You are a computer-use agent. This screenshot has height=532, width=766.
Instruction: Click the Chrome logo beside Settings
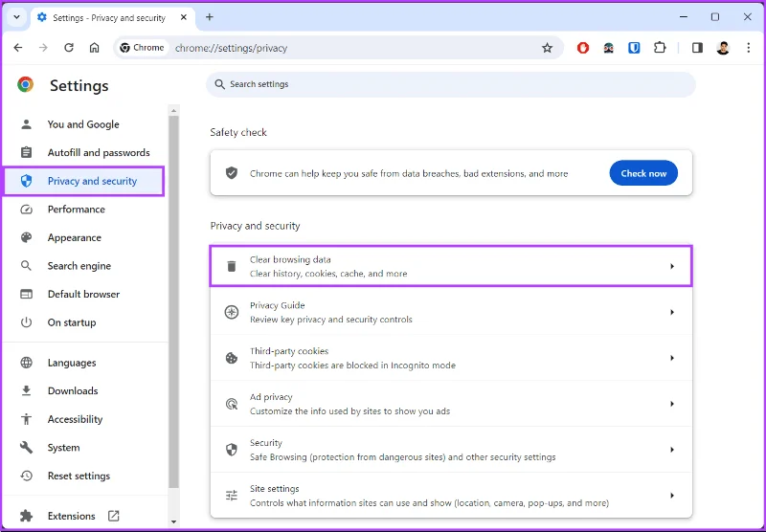(26, 84)
